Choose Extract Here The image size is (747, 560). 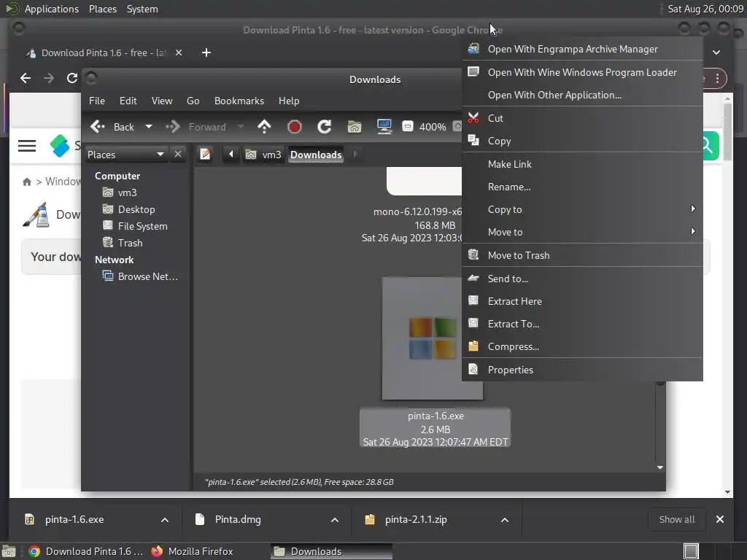click(x=582, y=301)
